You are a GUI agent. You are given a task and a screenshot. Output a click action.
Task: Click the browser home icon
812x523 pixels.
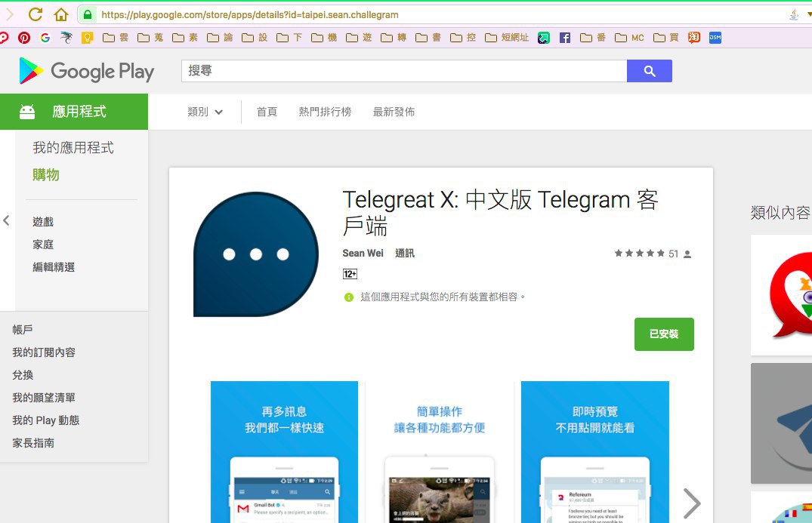point(61,14)
